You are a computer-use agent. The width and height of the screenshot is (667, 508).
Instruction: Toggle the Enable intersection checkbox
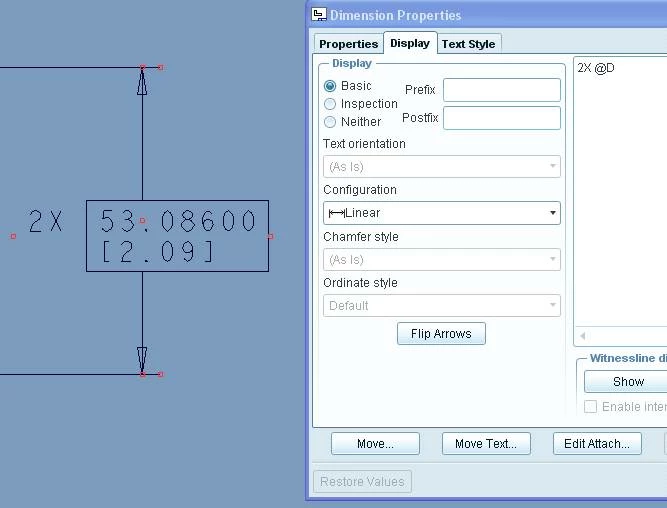590,406
